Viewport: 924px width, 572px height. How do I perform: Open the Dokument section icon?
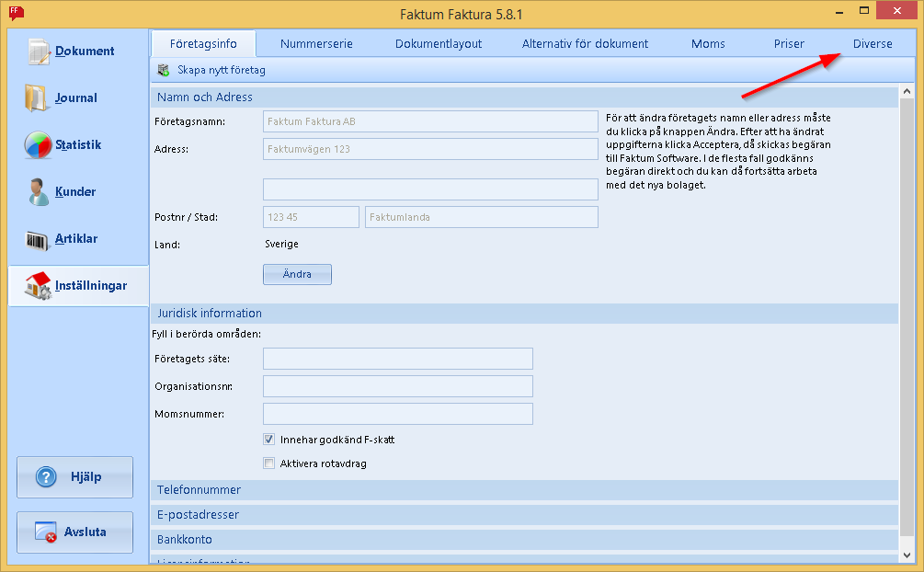coord(39,51)
